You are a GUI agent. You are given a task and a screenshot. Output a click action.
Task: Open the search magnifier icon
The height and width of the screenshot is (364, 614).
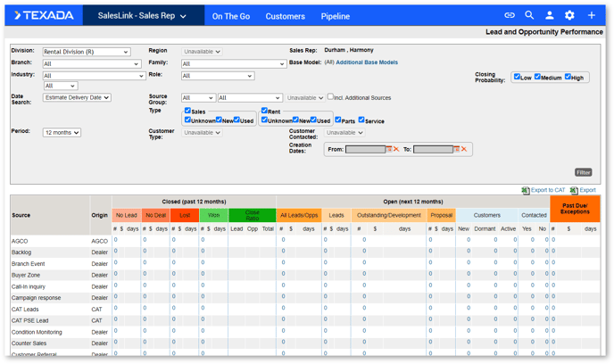click(x=529, y=15)
